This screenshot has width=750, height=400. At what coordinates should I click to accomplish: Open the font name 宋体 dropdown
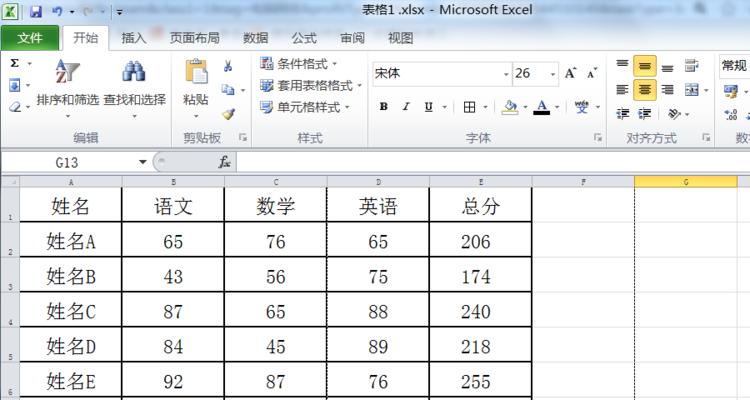[506, 74]
